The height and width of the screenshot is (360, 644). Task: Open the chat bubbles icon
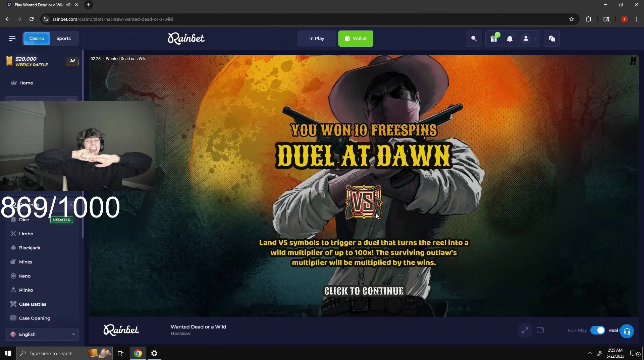click(x=552, y=39)
